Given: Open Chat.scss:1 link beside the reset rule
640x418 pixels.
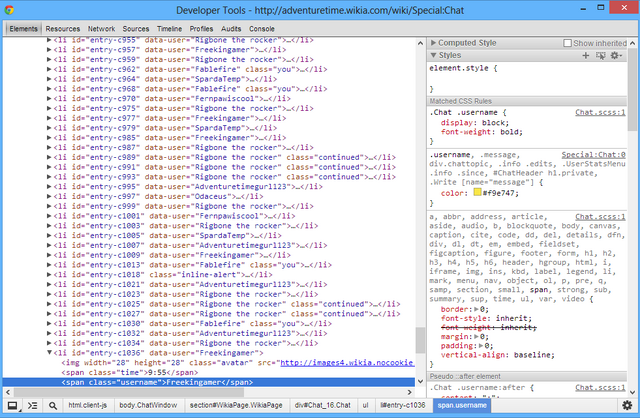Looking at the screenshot, I should (x=600, y=217).
